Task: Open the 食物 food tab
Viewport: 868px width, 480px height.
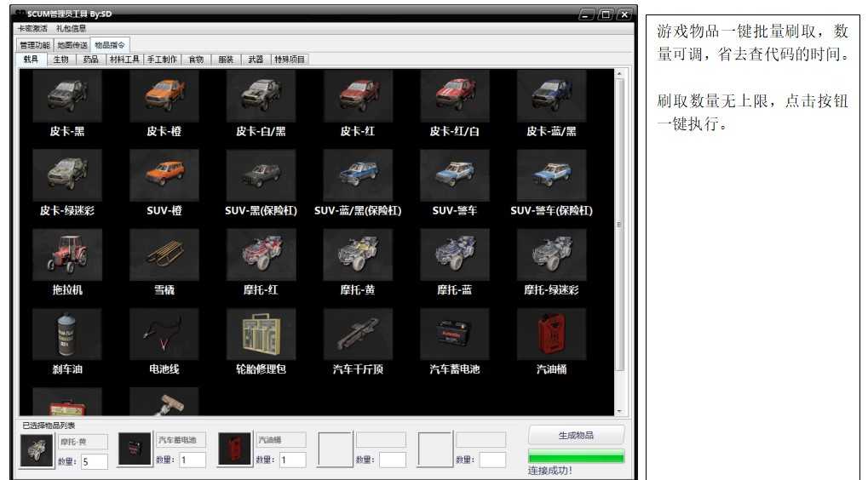Action: coord(196,60)
